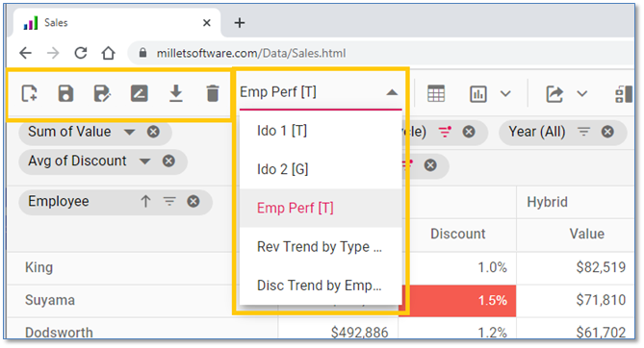This screenshot has width=644, height=348.
Task: Expand the export options chevron
Action: tap(582, 94)
